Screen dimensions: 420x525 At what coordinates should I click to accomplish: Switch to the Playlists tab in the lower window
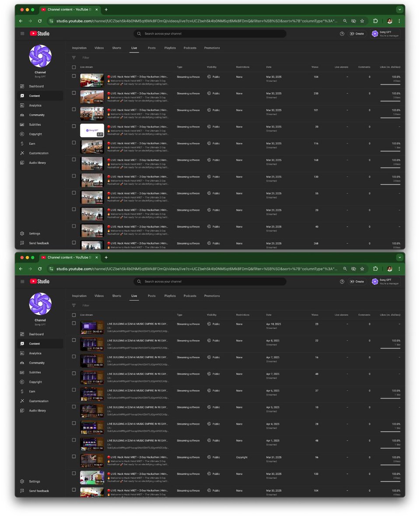tap(170, 296)
